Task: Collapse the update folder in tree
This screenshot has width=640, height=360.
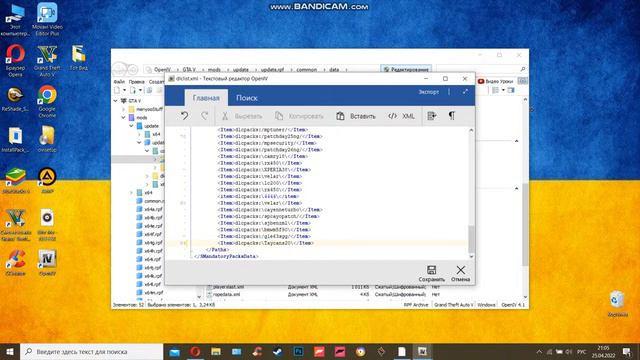Action: coord(131,126)
